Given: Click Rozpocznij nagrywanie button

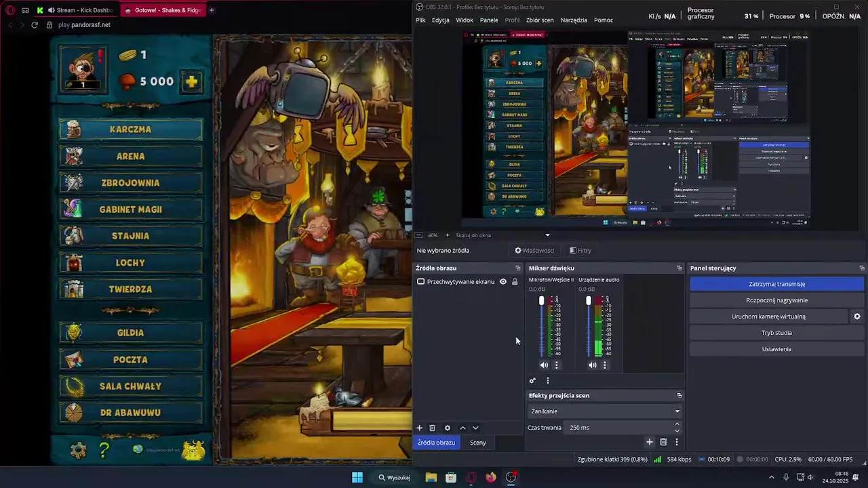Looking at the screenshot, I should pos(777,300).
